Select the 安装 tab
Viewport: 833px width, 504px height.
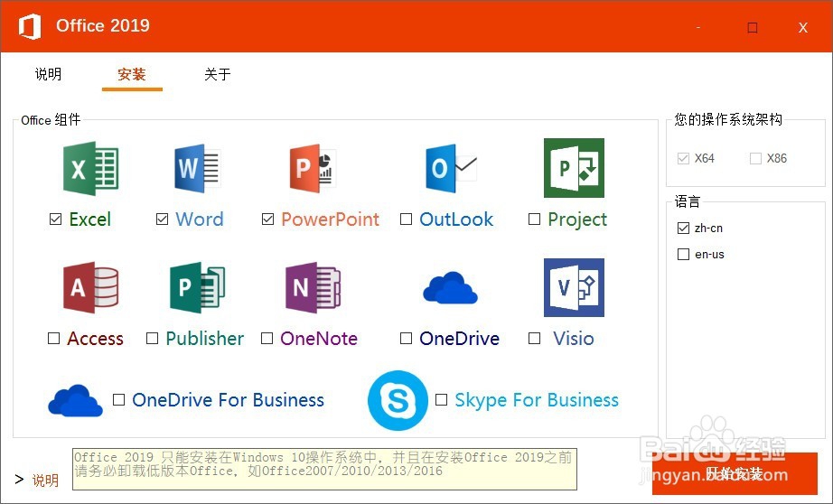[x=132, y=74]
